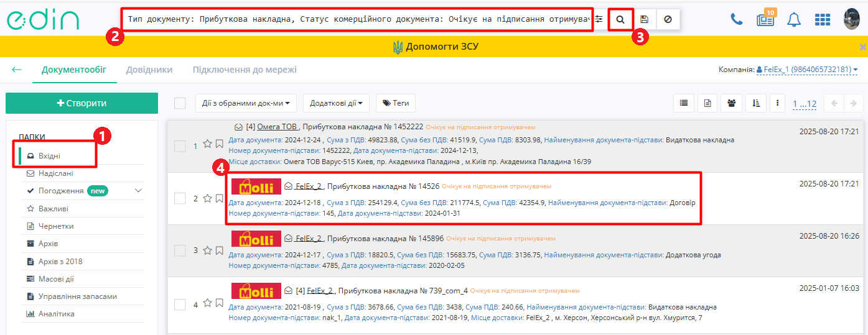Bookmark document № 145896 row
Viewport: 868px width, 335px height.
219,250
